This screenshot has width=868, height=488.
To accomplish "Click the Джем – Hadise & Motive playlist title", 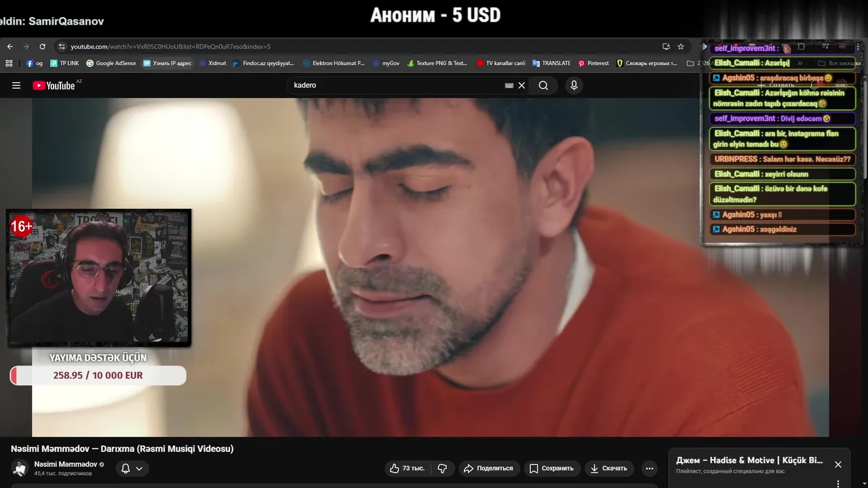I will tap(749, 460).
